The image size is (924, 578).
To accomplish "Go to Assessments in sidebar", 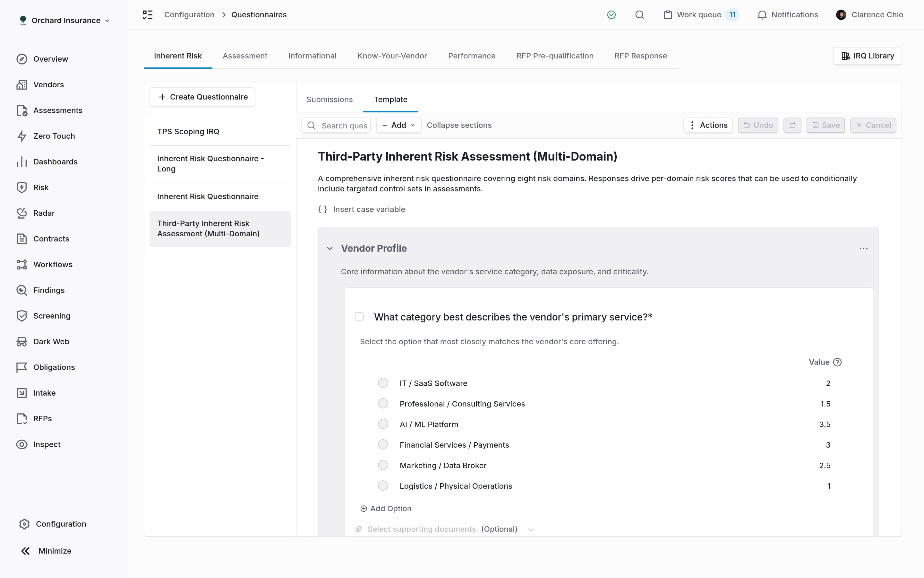I will (x=49, y=110).
